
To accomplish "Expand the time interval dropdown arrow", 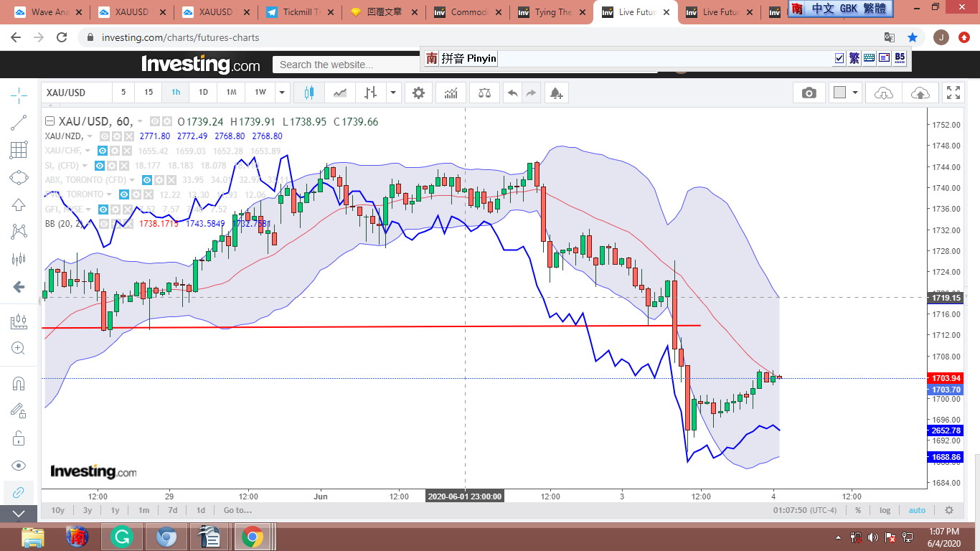I will (x=282, y=93).
